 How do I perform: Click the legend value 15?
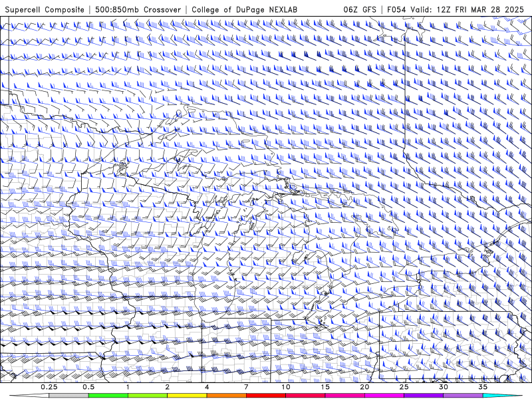[x=325, y=387]
